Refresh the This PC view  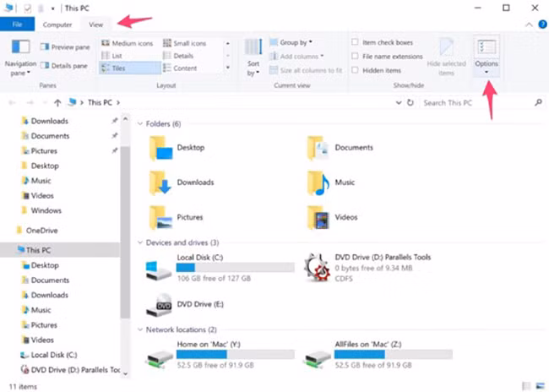410,102
